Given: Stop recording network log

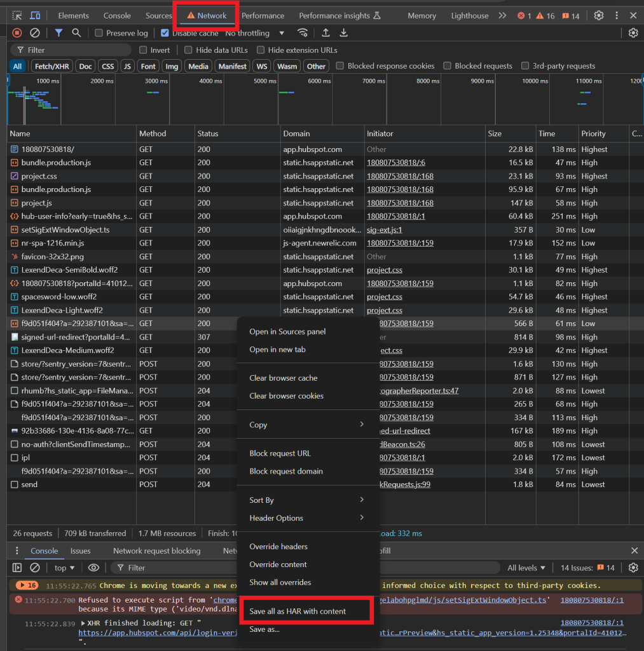Looking at the screenshot, I should tap(17, 33).
